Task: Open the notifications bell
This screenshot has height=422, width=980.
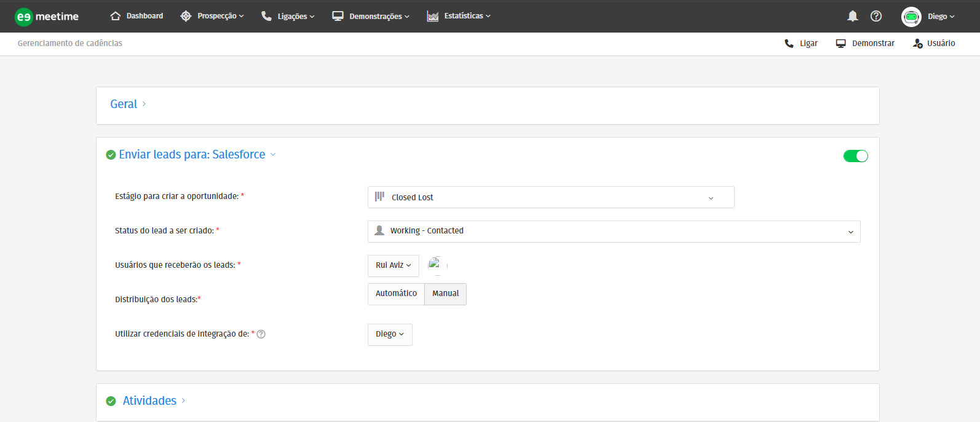Action: point(853,16)
